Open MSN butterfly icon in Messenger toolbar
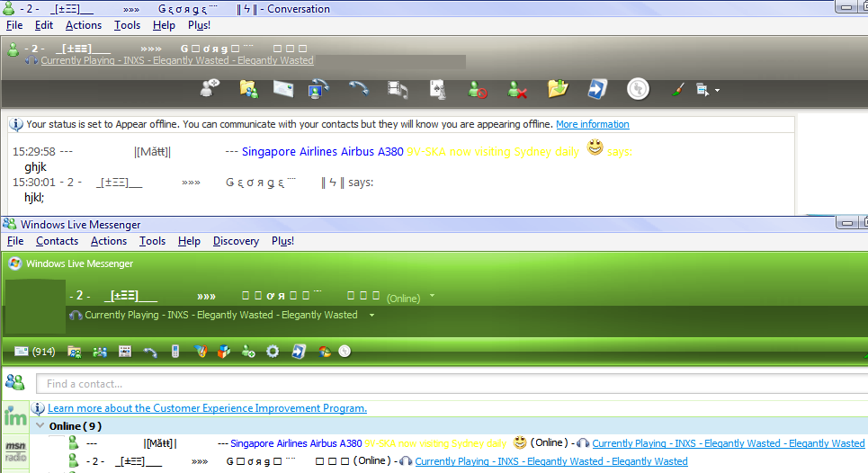The height and width of the screenshot is (473, 868). point(201,352)
